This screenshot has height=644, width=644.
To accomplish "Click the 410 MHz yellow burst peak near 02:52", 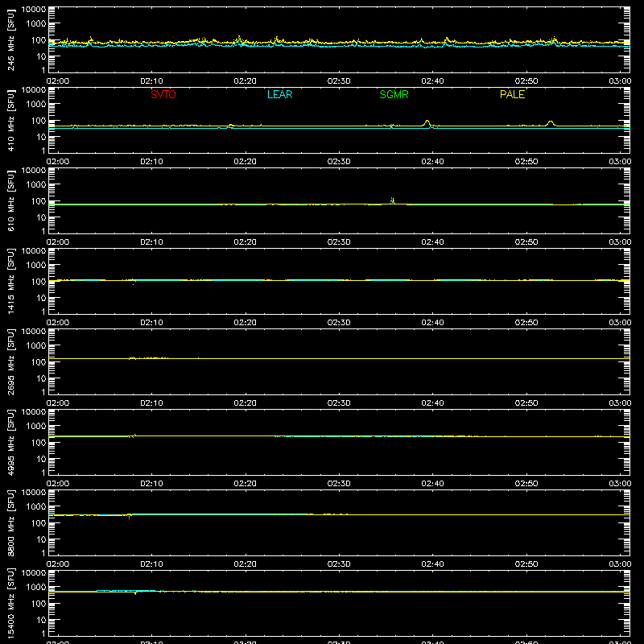I will coord(551,122).
